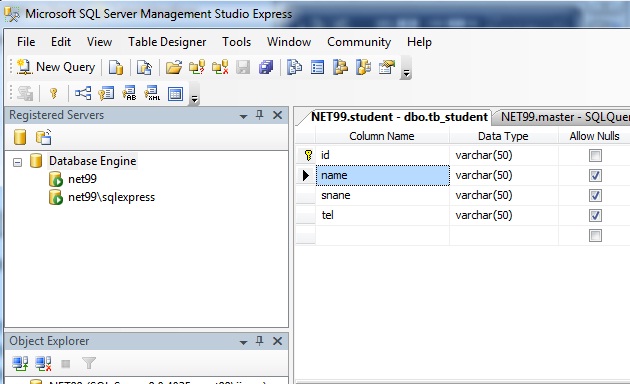The width and height of the screenshot is (630, 384).
Task: Click the Manage XML Indexes icon
Action: coord(152,94)
